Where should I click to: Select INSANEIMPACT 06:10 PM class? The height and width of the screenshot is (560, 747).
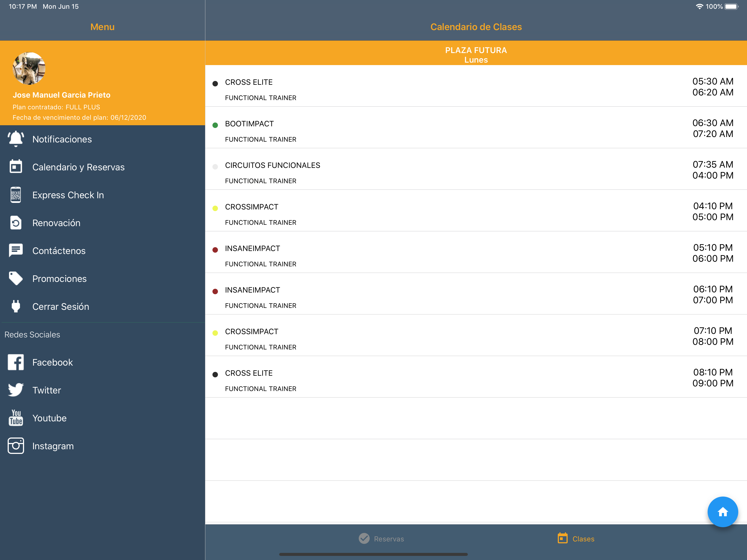(x=476, y=294)
